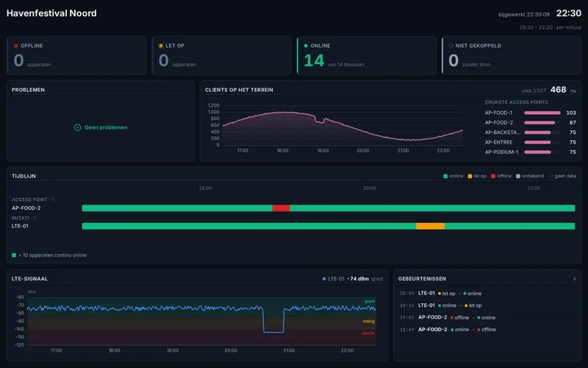Click the piek 1007 label

pyautogui.click(x=534, y=91)
